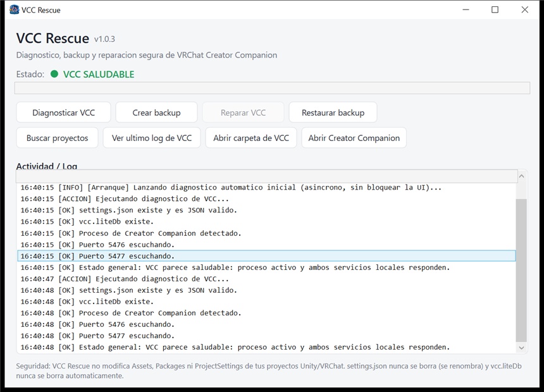Select the 16:40:15 settings.json existe line
This screenshot has width=544, height=392.
point(266,210)
